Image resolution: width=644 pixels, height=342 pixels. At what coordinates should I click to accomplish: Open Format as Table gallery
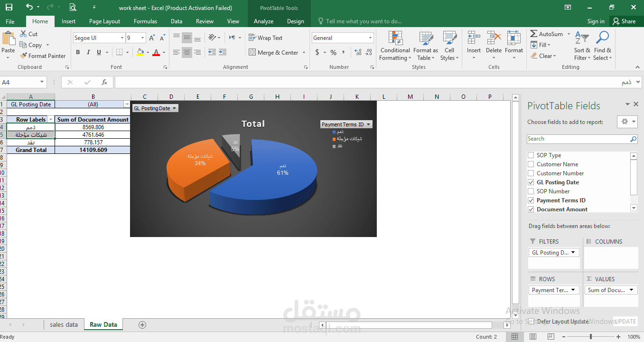[x=426, y=46]
